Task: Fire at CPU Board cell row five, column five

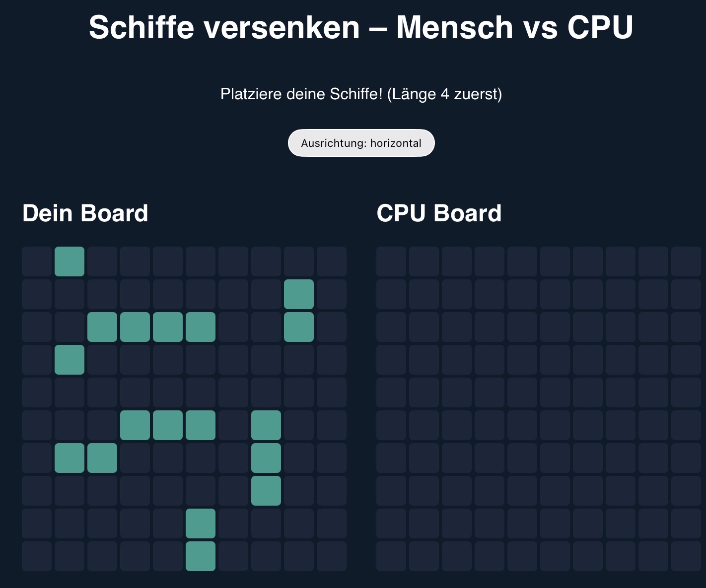Action: point(522,392)
